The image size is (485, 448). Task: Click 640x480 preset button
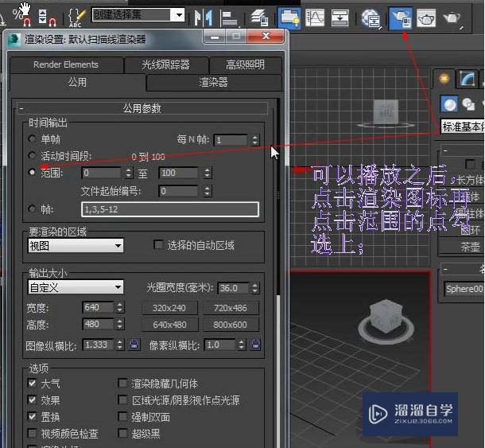169,325
